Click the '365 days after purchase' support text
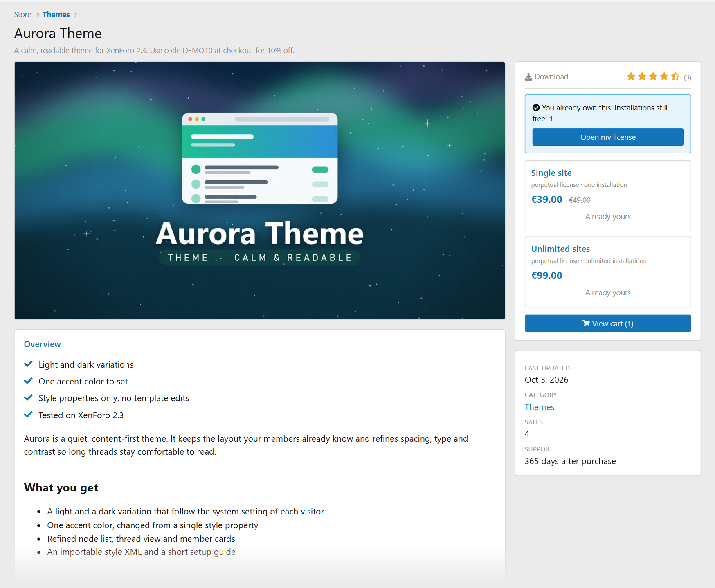The image size is (715, 588). (x=570, y=461)
